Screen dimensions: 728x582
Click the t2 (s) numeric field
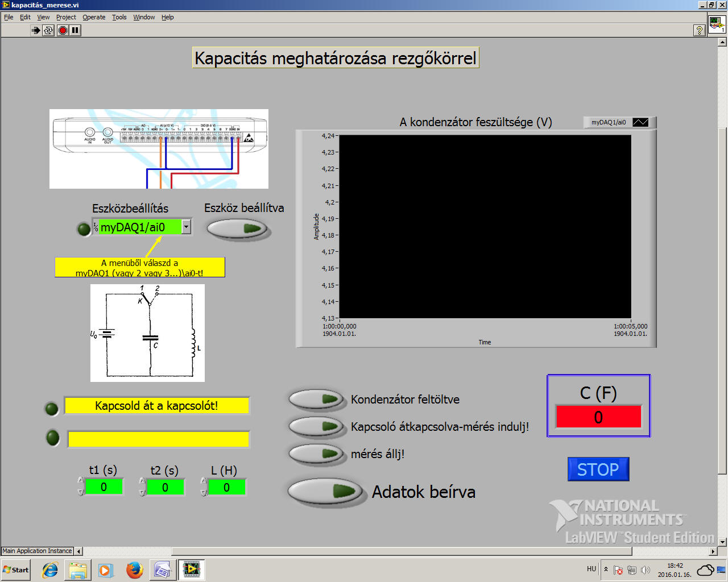[165, 487]
